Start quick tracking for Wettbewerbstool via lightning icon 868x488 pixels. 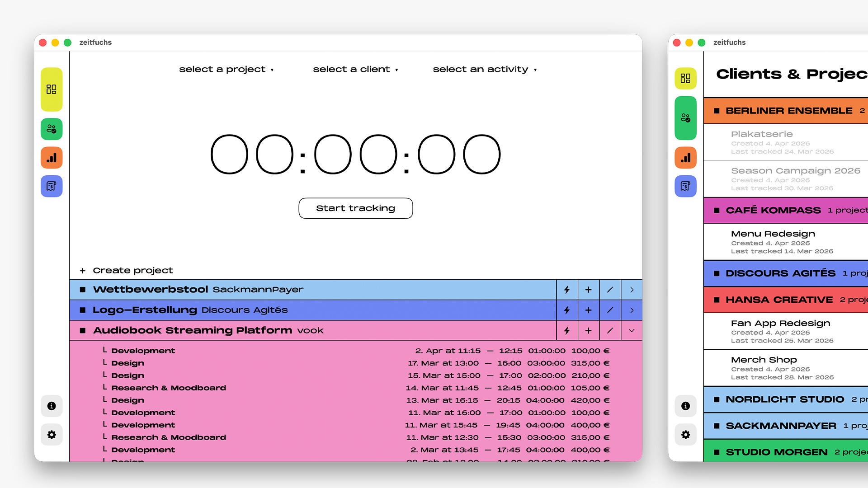coord(567,290)
